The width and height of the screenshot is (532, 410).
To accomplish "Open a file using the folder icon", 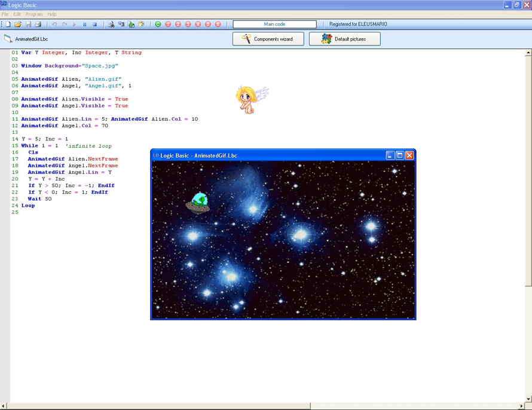I will pyautogui.click(x=18, y=24).
